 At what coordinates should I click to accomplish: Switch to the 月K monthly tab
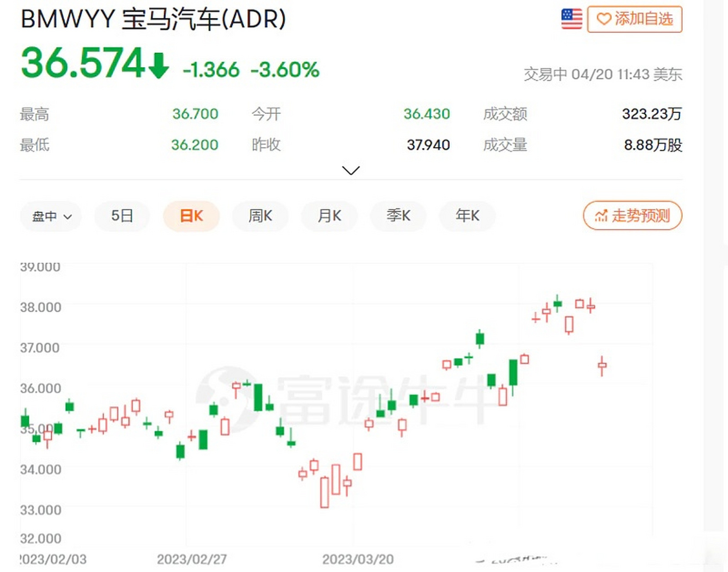pos(330,216)
